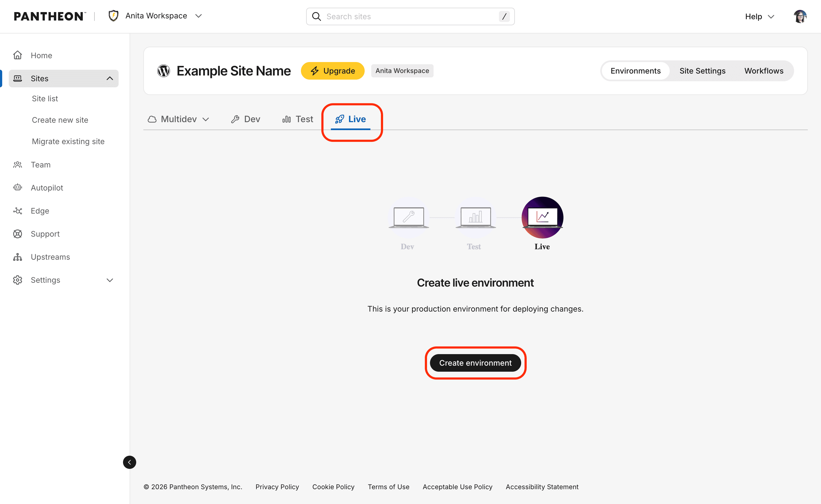The image size is (821, 504).
Task: Open the Support page
Action: pyautogui.click(x=45, y=234)
